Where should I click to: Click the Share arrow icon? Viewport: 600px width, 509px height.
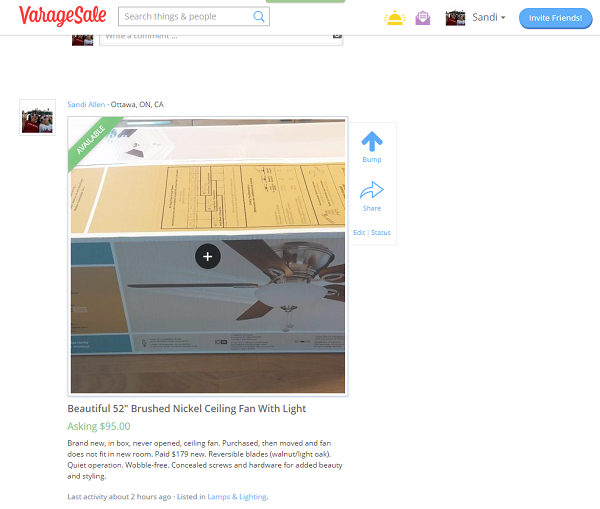click(x=372, y=190)
